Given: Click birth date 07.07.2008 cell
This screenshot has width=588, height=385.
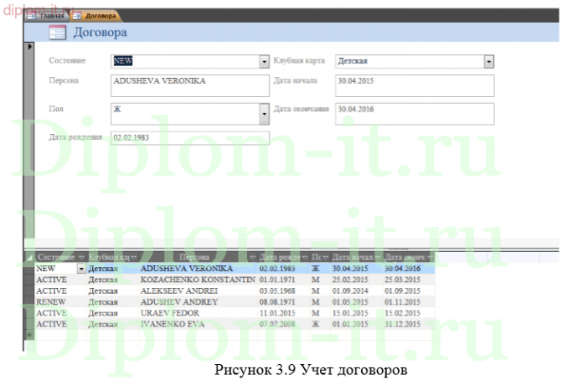Looking at the screenshot, I should (283, 324).
